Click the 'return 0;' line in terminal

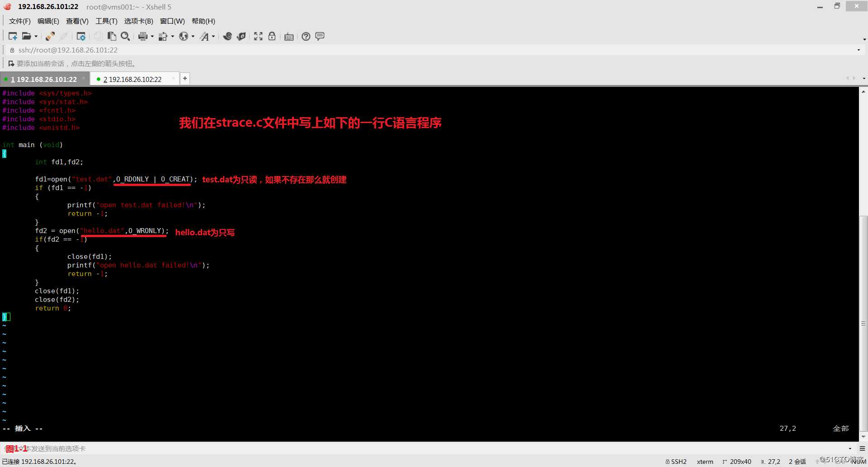[53, 308]
